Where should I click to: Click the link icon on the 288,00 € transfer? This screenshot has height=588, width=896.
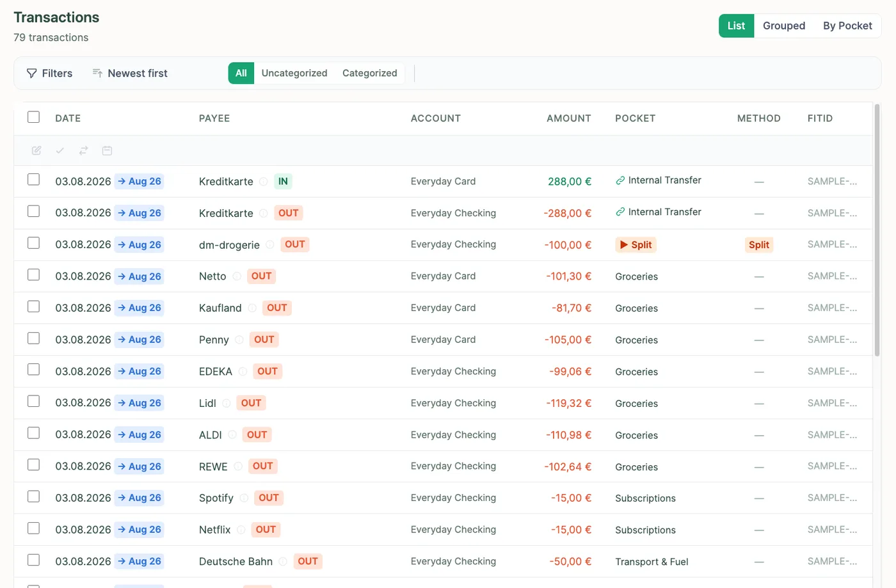(620, 180)
